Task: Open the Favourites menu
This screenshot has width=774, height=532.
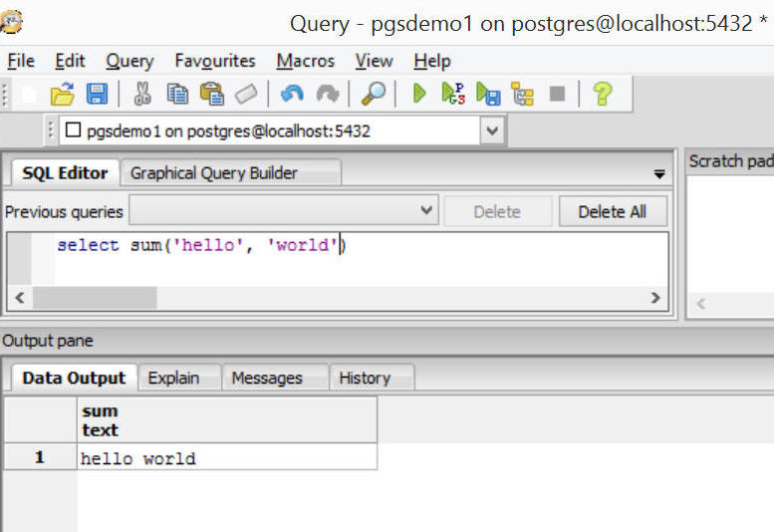Action: coord(215,61)
